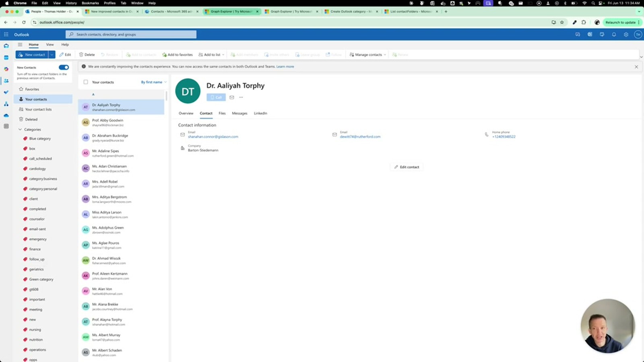Click the notifications bell icon
Screen dimensions: 644x362
coord(614,35)
